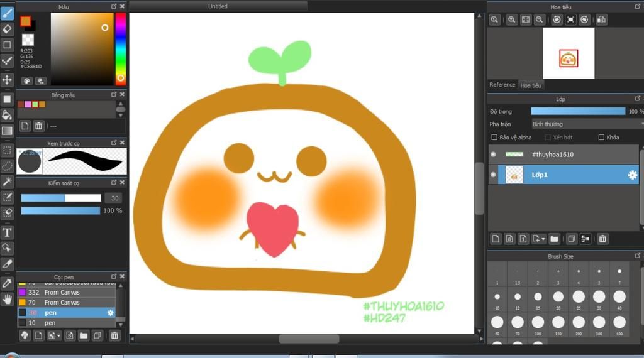Toggle Xén bớt checkbox

[x=548, y=137]
